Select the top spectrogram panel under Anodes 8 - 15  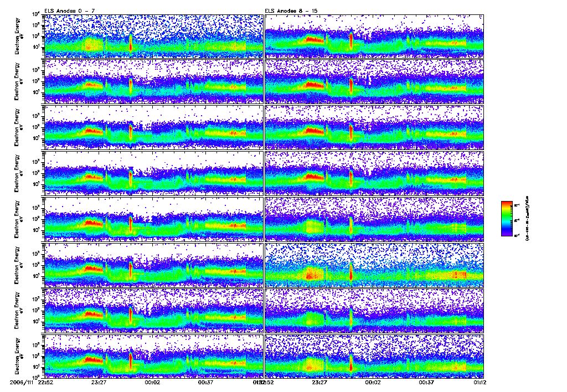pos(374,36)
